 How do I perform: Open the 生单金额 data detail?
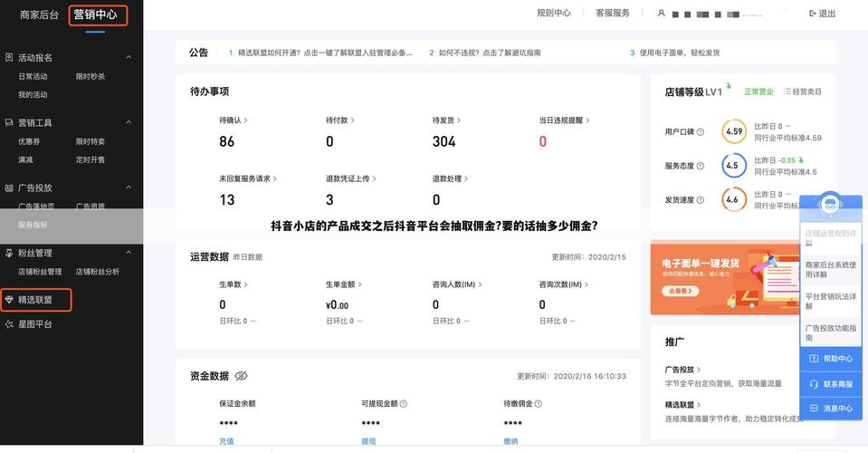(344, 284)
